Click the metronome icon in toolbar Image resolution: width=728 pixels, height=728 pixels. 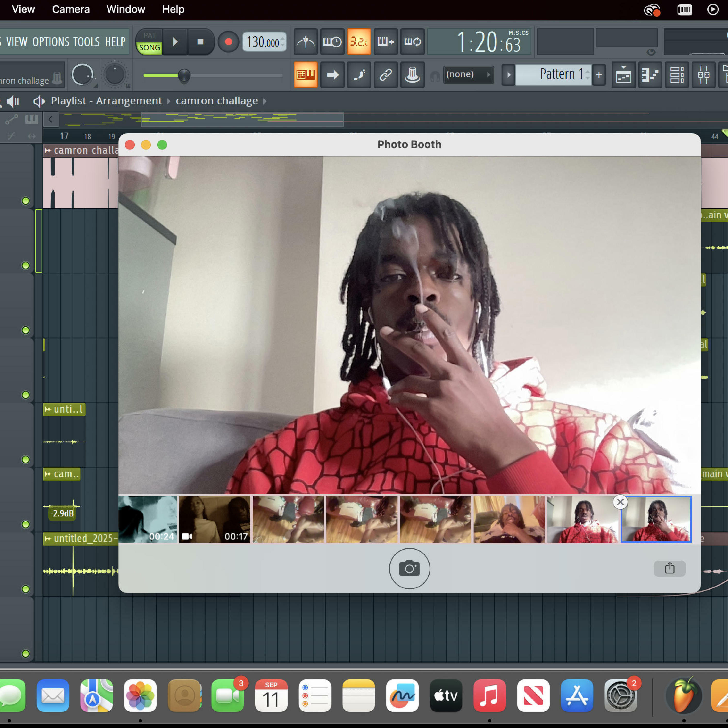(306, 41)
